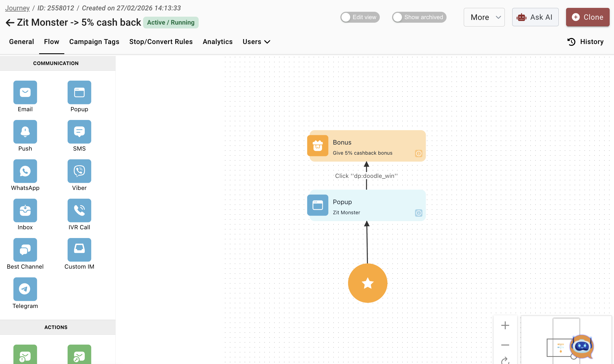Select the Best Channel icon

25,250
